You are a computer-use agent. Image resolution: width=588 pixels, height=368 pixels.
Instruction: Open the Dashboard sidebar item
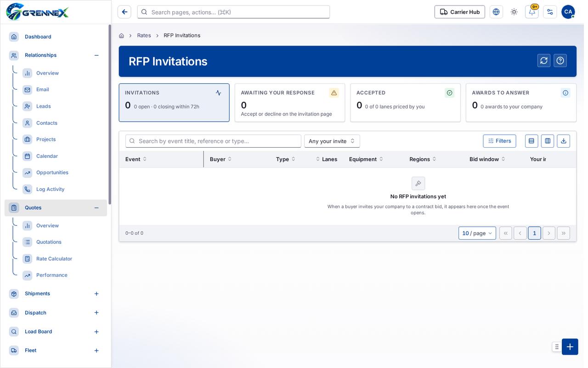pyautogui.click(x=56, y=37)
